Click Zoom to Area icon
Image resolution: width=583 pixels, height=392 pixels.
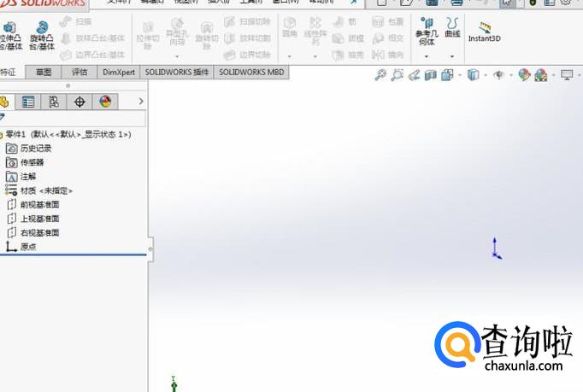pyautogui.click(x=397, y=74)
